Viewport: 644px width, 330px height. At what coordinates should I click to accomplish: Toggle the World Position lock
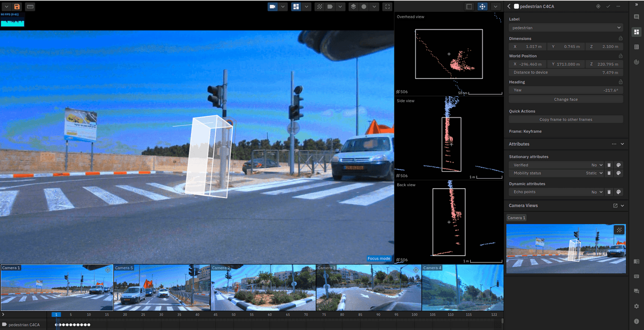pos(620,56)
